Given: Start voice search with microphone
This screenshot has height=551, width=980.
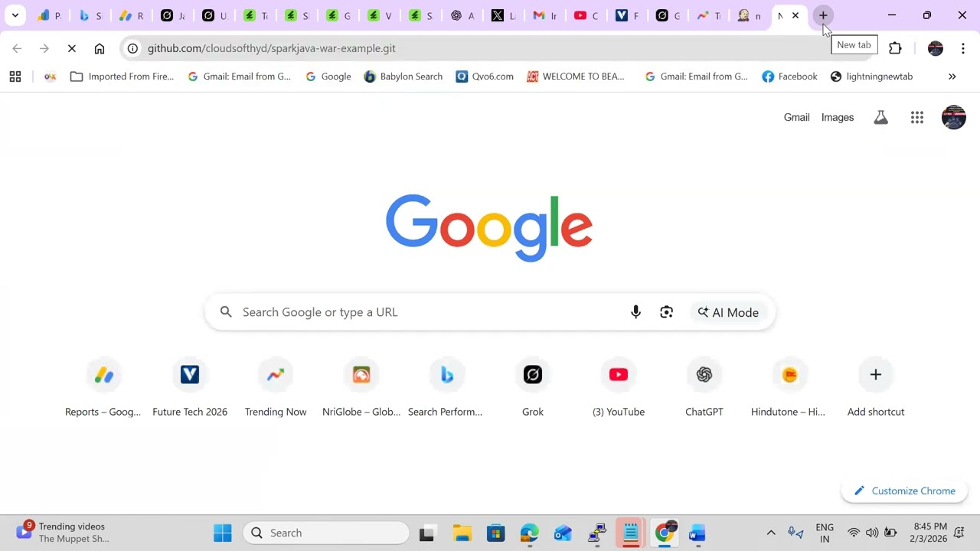Looking at the screenshot, I should tap(635, 312).
